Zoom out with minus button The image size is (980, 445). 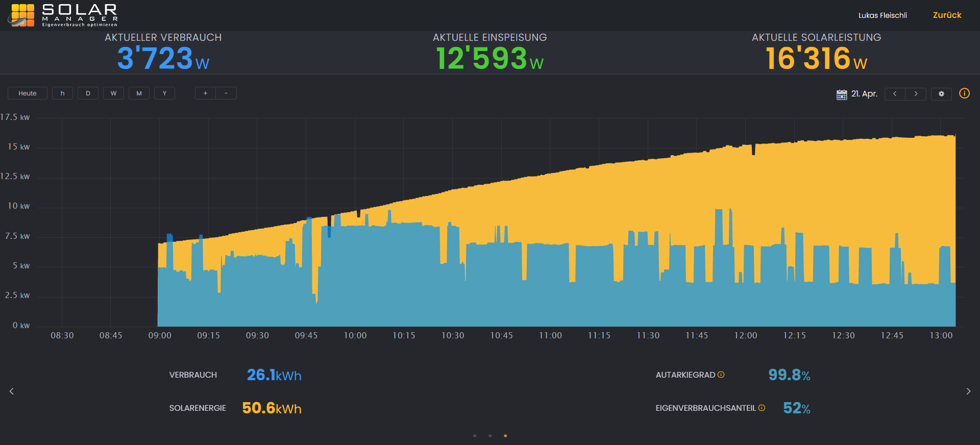[226, 93]
